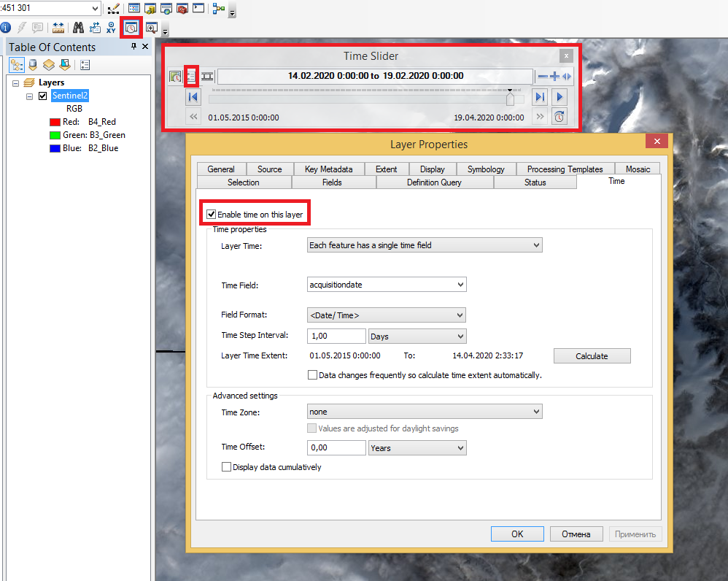Select the Identify info tool

pyautogui.click(x=6, y=28)
